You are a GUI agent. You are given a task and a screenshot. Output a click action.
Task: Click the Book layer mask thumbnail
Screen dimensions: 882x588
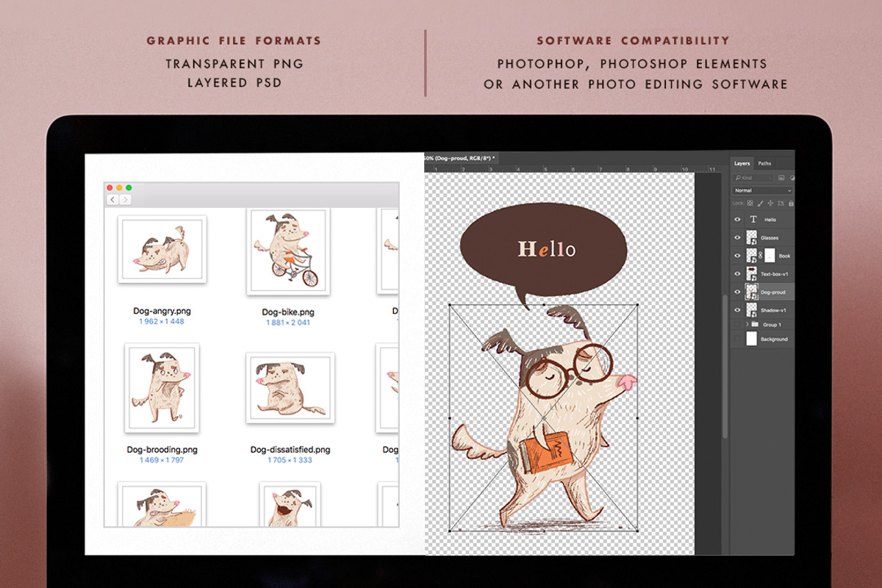point(770,256)
